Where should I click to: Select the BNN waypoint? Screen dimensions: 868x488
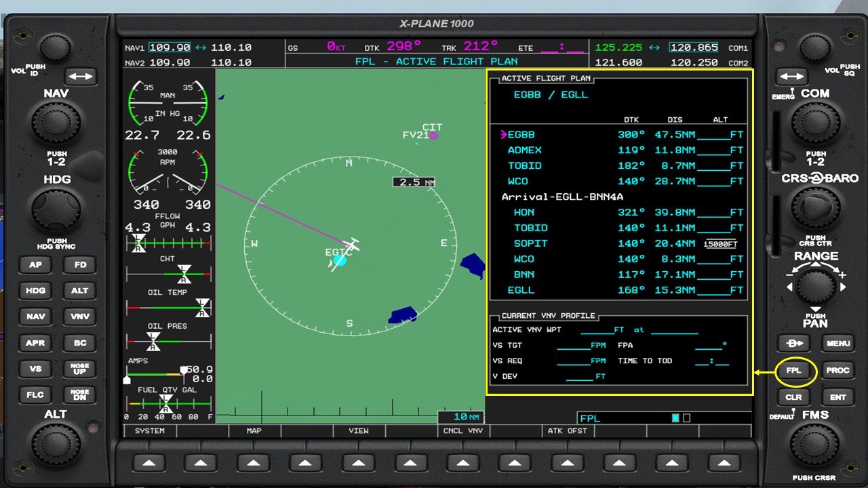pos(524,274)
